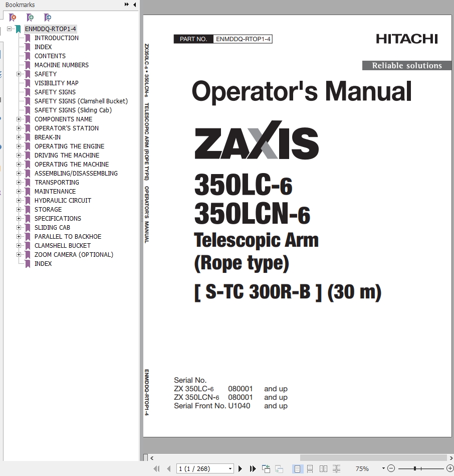This screenshot has width=454, height=476.
Task: Open the MACHINE NUMBERS bookmark
Action: pyautogui.click(x=62, y=65)
